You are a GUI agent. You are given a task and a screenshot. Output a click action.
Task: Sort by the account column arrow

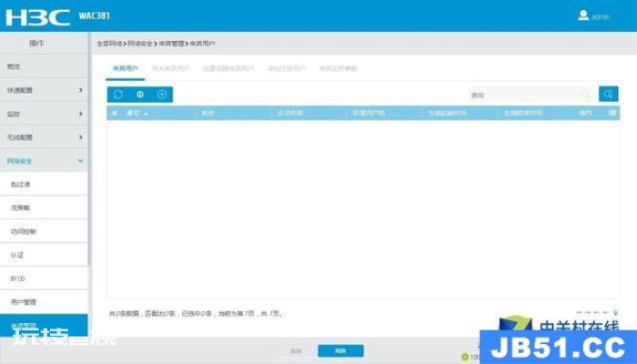click(x=146, y=114)
